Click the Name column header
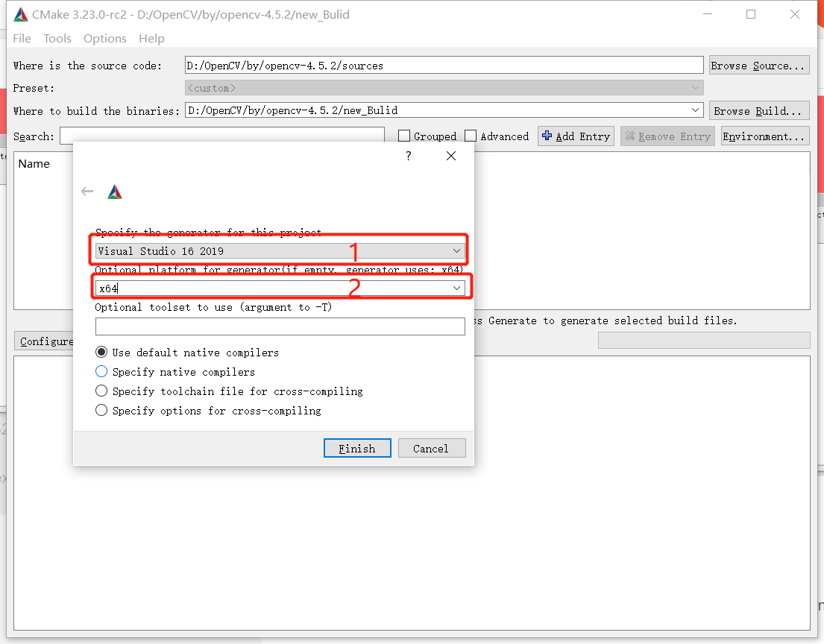Image resolution: width=824 pixels, height=644 pixels. click(x=34, y=163)
